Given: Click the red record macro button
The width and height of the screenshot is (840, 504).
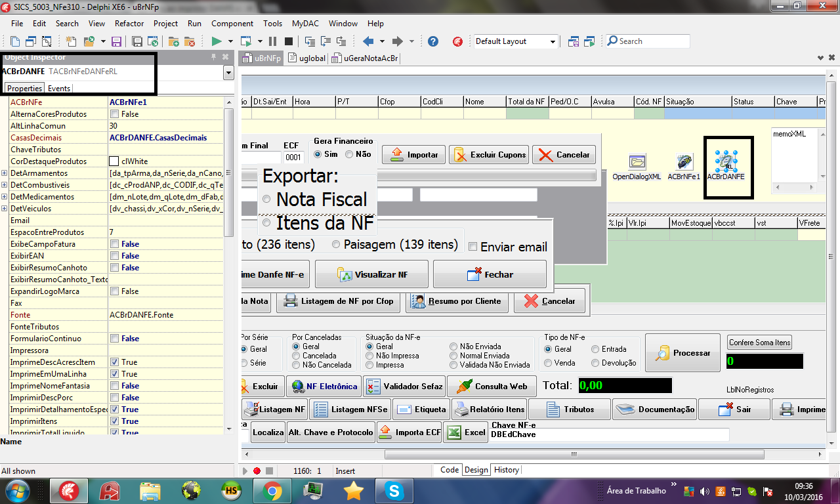Looking at the screenshot, I should [x=257, y=471].
